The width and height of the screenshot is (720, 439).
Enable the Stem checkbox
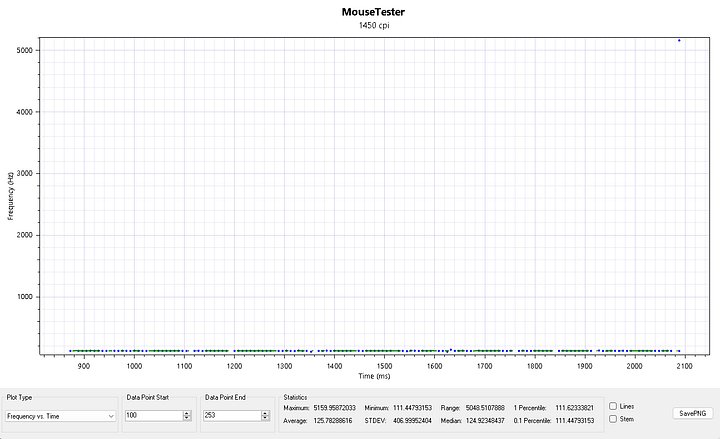pos(613,419)
